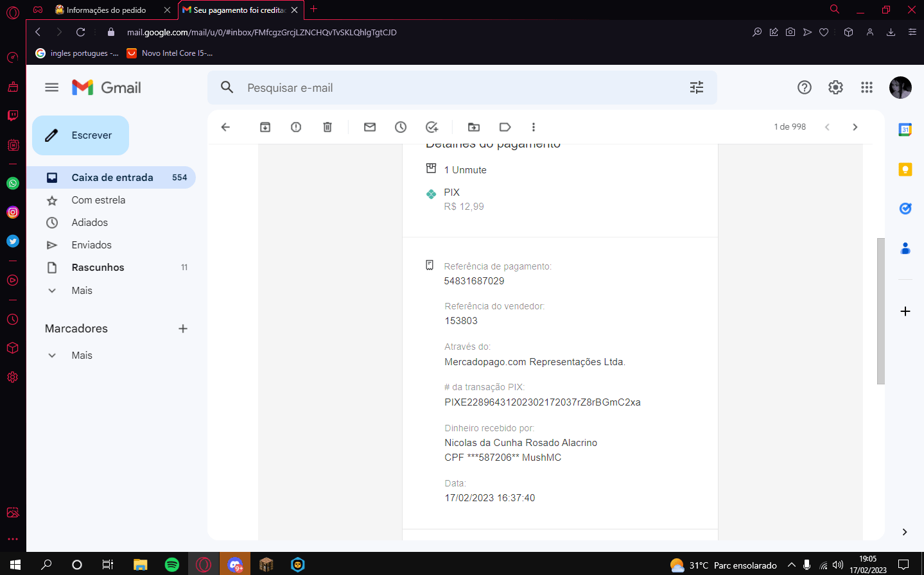Open Contacts side panel
This screenshot has width=924, height=575.
coord(905,248)
